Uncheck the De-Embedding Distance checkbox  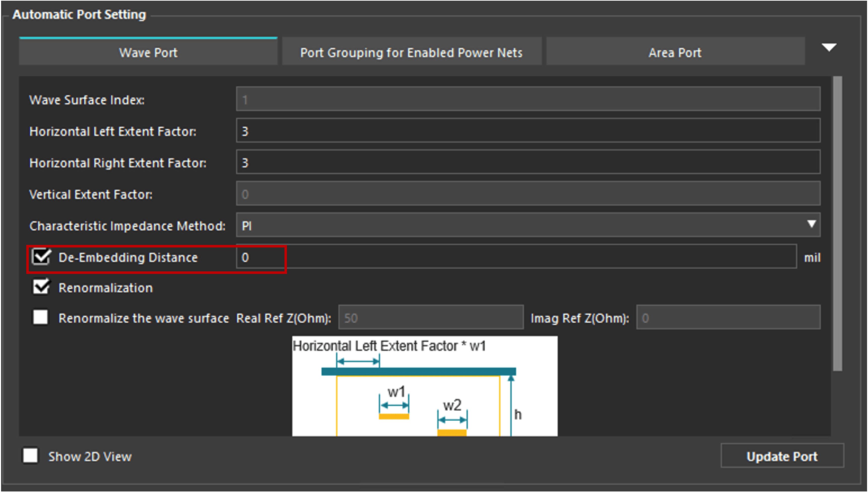41,257
